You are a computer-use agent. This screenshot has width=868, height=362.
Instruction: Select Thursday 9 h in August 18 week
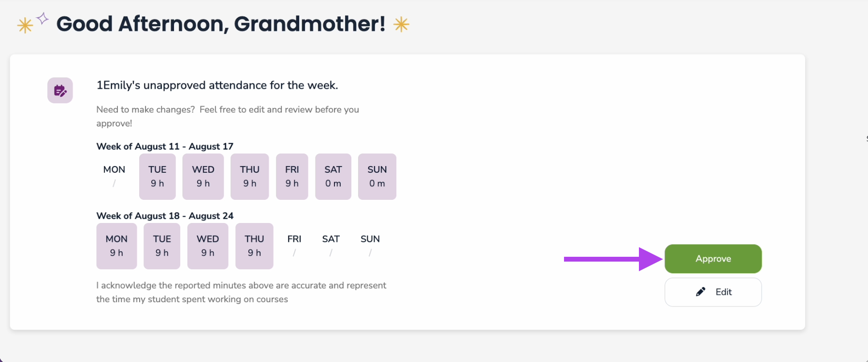click(254, 246)
